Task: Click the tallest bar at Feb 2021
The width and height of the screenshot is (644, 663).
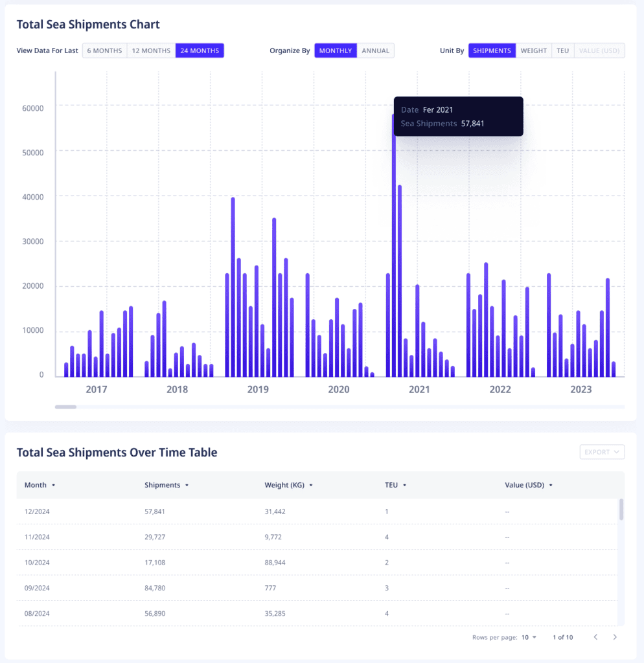Action: click(x=394, y=245)
